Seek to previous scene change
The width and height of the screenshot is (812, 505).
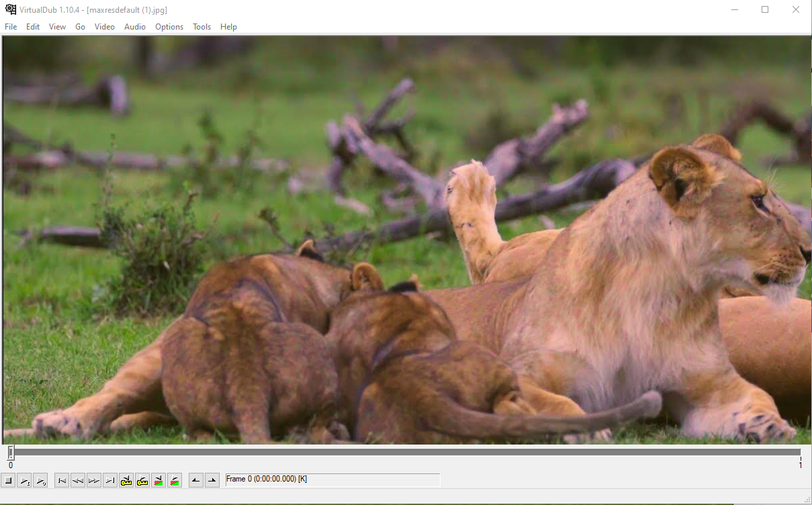[159, 480]
